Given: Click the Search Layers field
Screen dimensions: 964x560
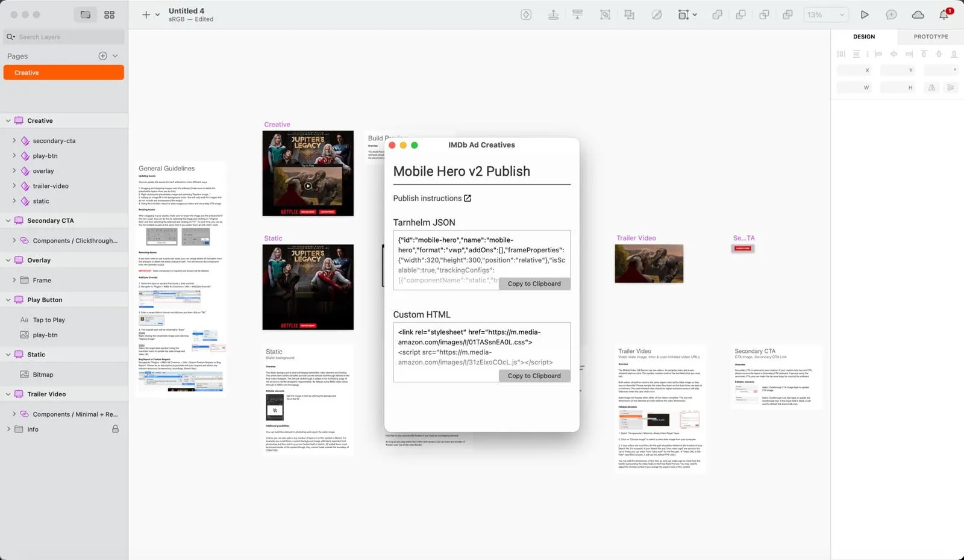Looking at the screenshot, I should 64,37.
